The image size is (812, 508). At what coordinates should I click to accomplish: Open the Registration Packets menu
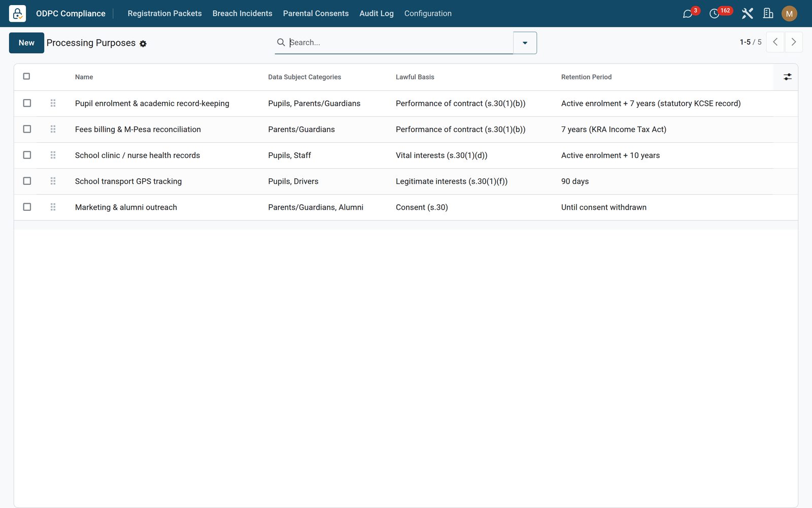point(164,14)
